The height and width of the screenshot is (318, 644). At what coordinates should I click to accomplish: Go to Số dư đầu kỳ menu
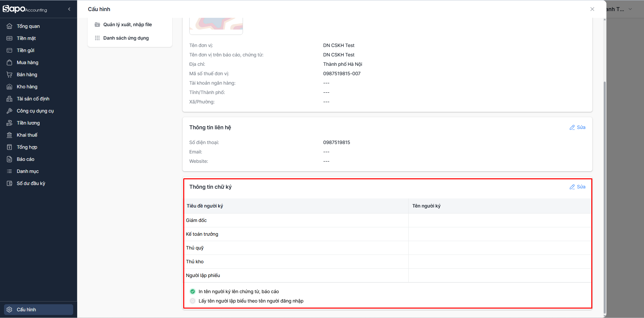(x=31, y=183)
